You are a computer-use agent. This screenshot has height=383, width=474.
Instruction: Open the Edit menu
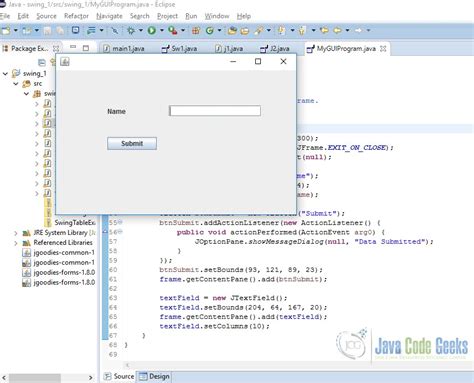(23, 16)
